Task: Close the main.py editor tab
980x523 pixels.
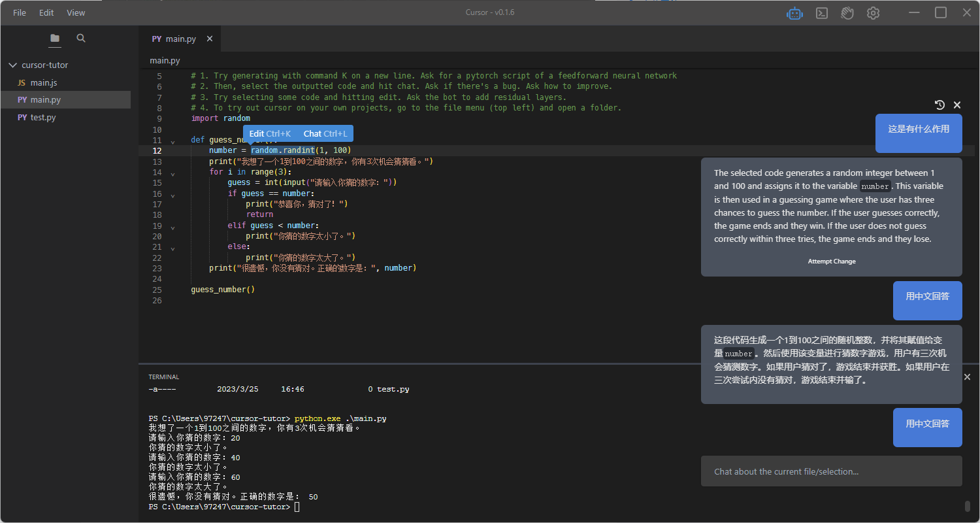Action: click(x=210, y=39)
